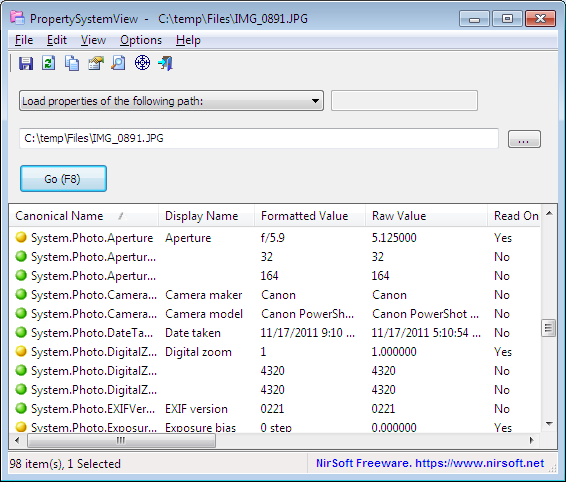
Task: Click the file path input field
Action: click(259, 138)
